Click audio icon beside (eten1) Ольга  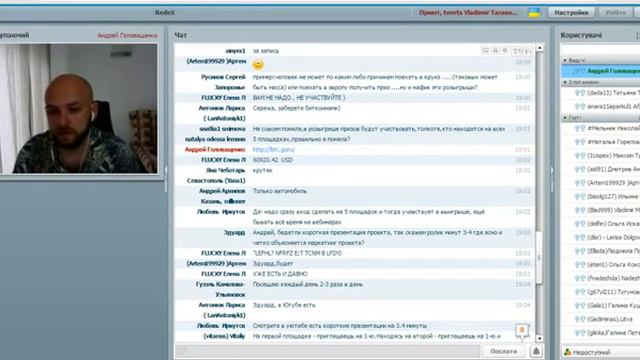point(580,264)
